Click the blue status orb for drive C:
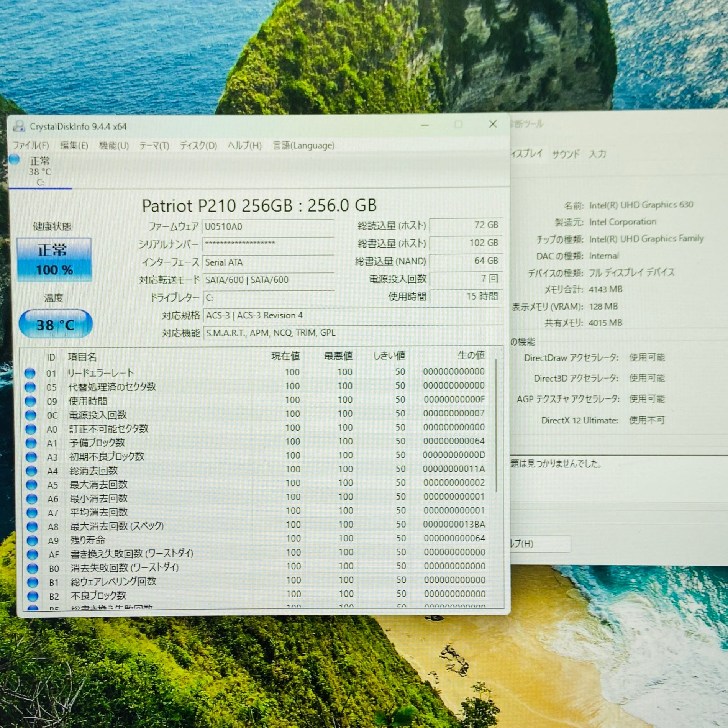Viewport: 728px width, 728px height. (x=15, y=159)
